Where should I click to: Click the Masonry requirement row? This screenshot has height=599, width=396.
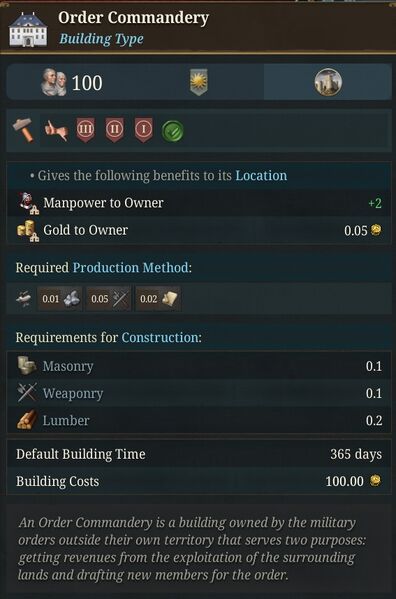tap(199, 366)
